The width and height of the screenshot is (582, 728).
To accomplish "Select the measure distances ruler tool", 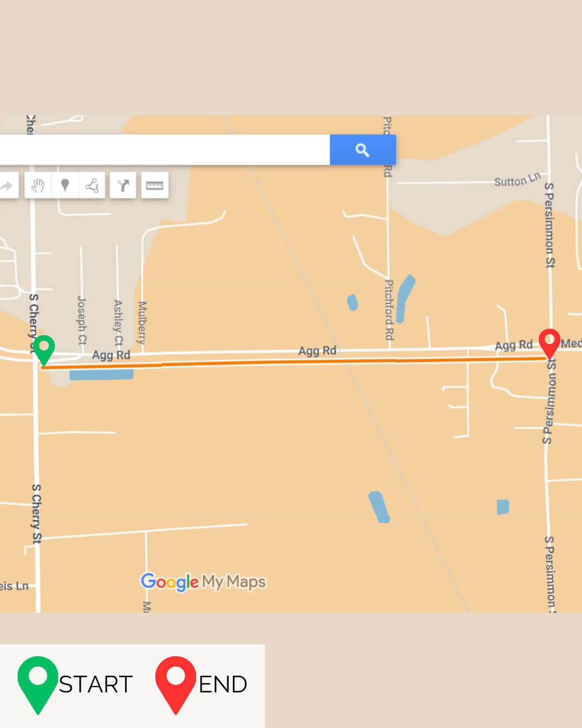I will click(155, 186).
